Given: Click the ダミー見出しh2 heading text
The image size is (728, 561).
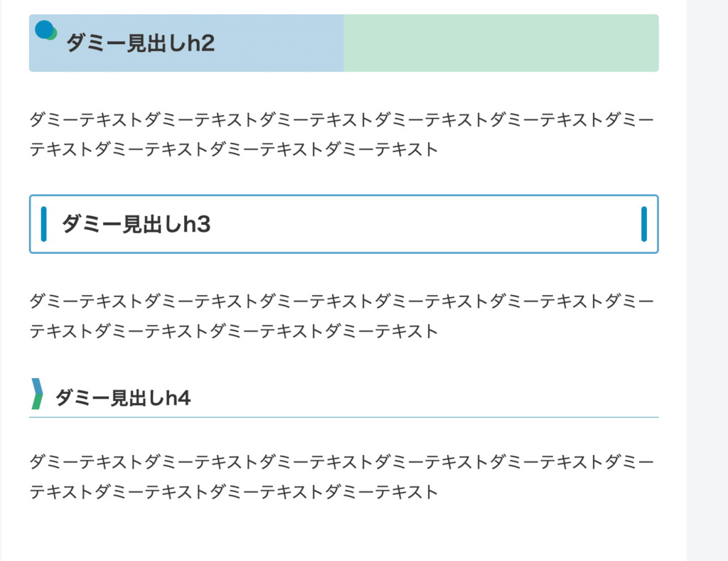Looking at the screenshot, I should [140, 43].
